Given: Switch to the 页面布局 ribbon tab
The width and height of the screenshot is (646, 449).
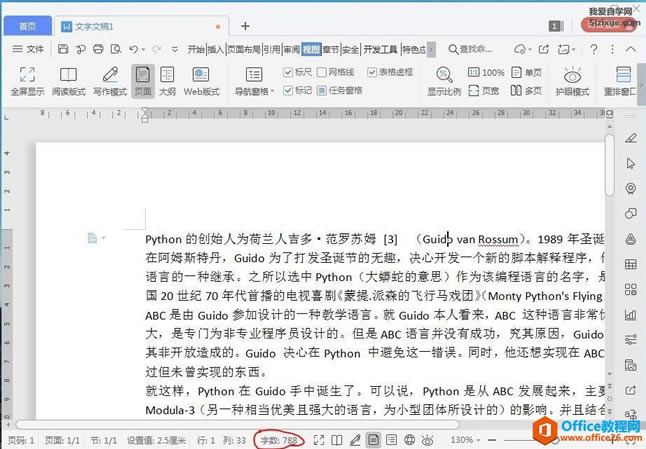Looking at the screenshot, I should pos(244,49).
